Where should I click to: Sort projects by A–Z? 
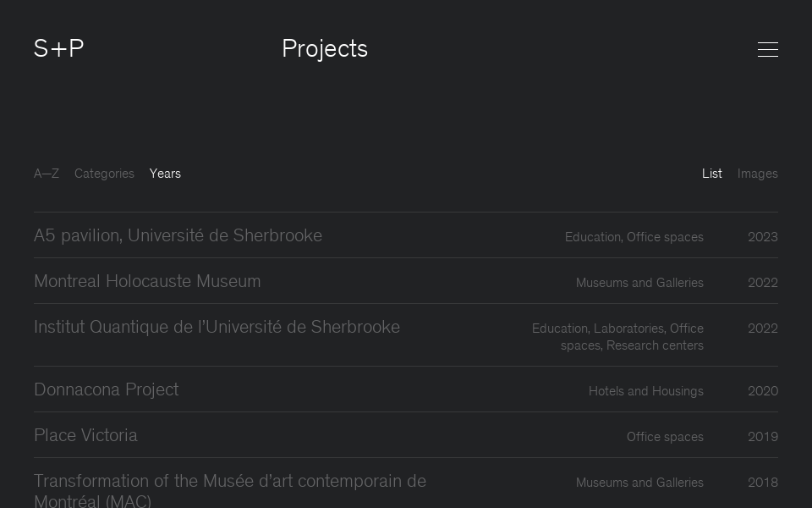point(47,174)
